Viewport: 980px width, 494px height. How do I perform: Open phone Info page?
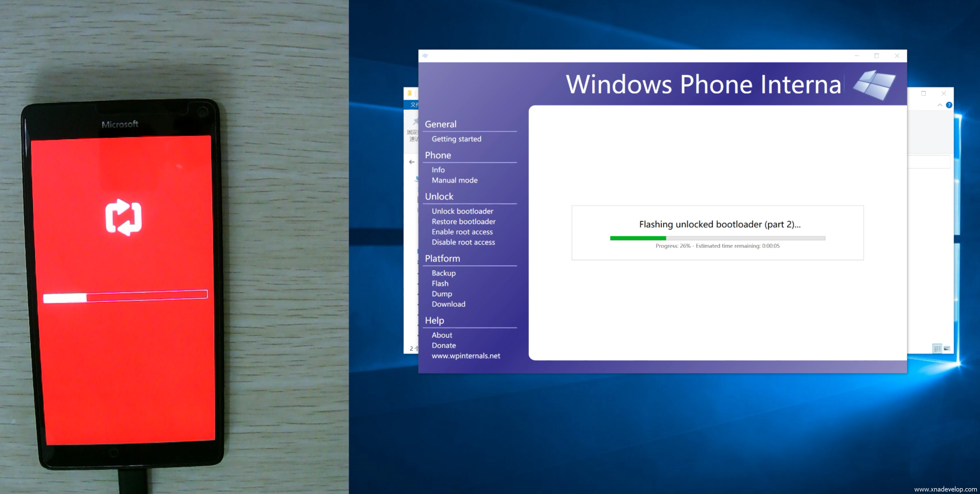438,170
